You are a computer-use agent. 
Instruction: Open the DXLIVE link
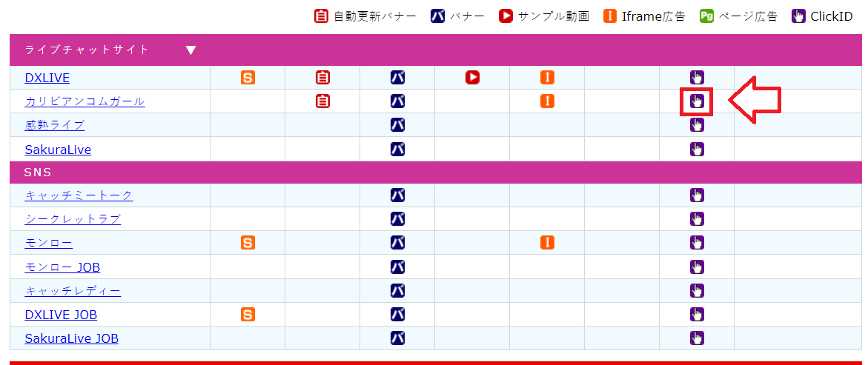click(x=47, y=78)
